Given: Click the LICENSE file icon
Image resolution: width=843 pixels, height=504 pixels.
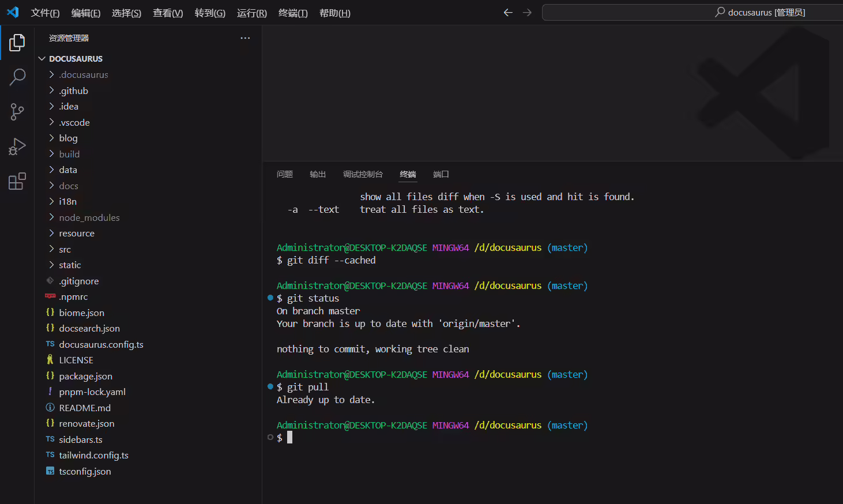Looking at the screenshot, I should coord(50,360).
